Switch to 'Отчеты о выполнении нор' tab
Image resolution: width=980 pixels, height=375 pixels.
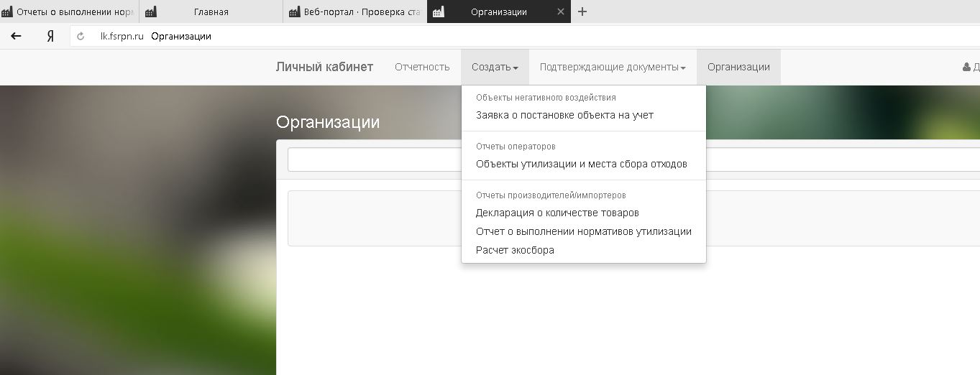tap(70, 11)
